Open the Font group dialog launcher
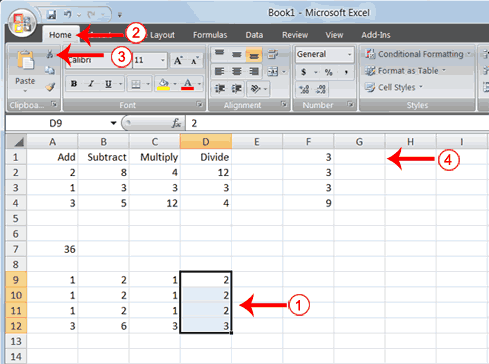 click(x=199, y=105)
